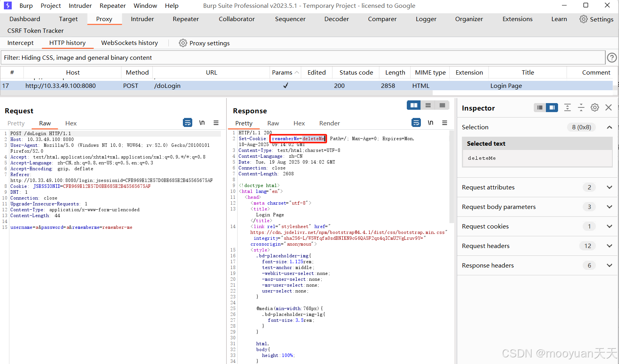
Task: Click the Response pane vertical scrollbar
Action: click(x=452, y=176)
